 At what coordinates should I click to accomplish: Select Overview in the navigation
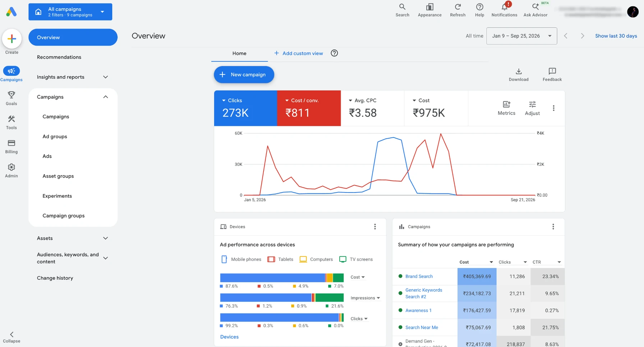tap(73, 37)
